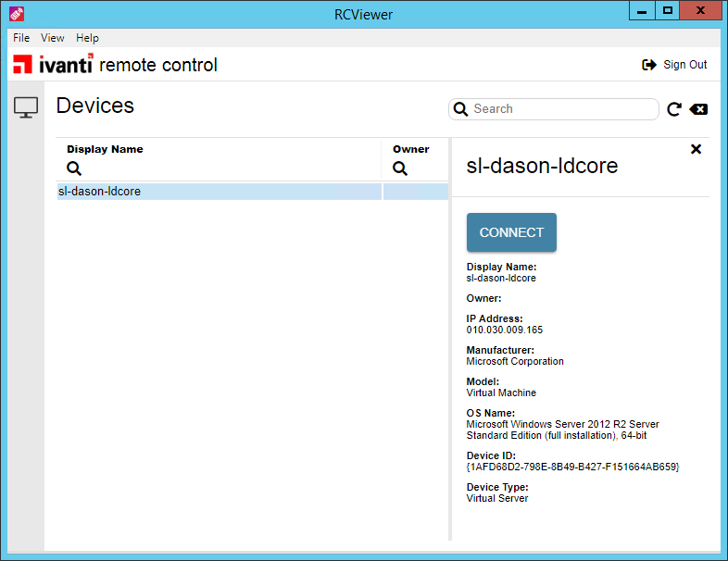This screenshot has height=561, width=728.
Task: Click the Display Name column search icon
Action: (x=74, y=168)
